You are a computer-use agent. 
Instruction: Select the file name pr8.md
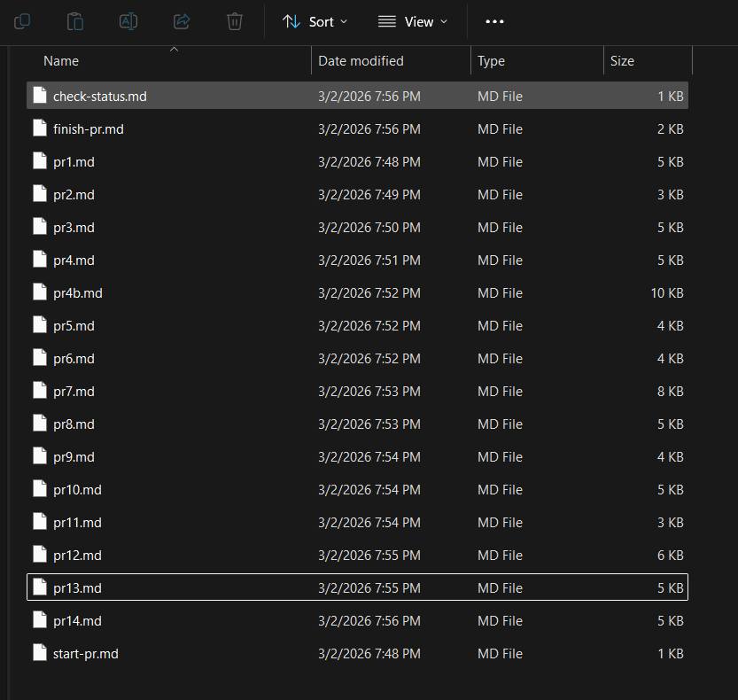pyautogui.click(x=74, y=424)
